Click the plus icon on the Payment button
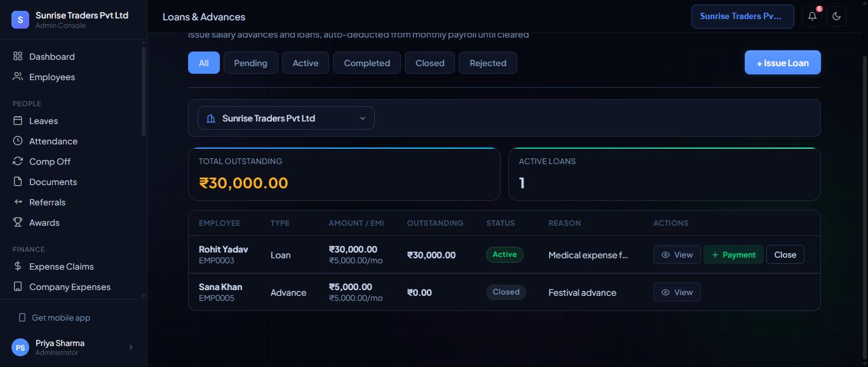This screenshot has width=868, height=367. 715,255
